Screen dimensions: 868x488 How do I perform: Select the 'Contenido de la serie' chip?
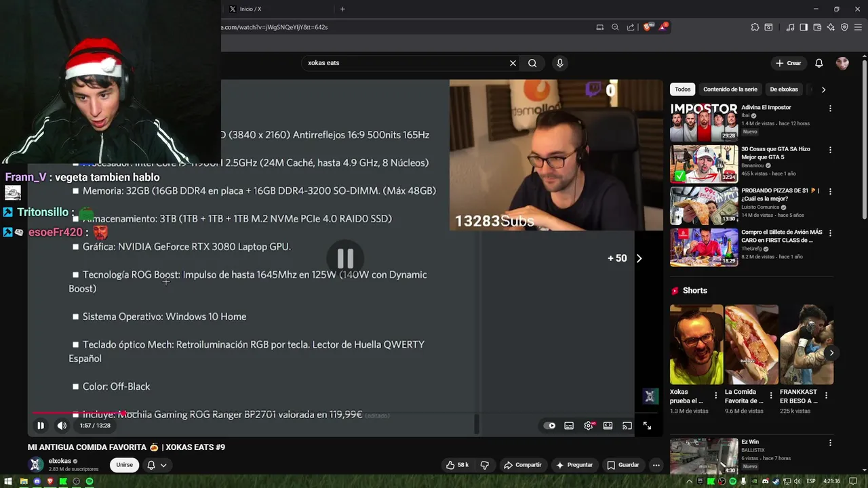730,89
